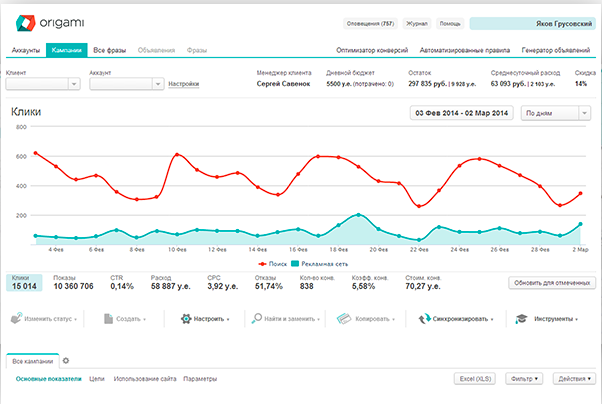602x404 pixels.
Task: Open the Аккаунт dropdown
Action: pyautogui.click(x=125, y=85)
